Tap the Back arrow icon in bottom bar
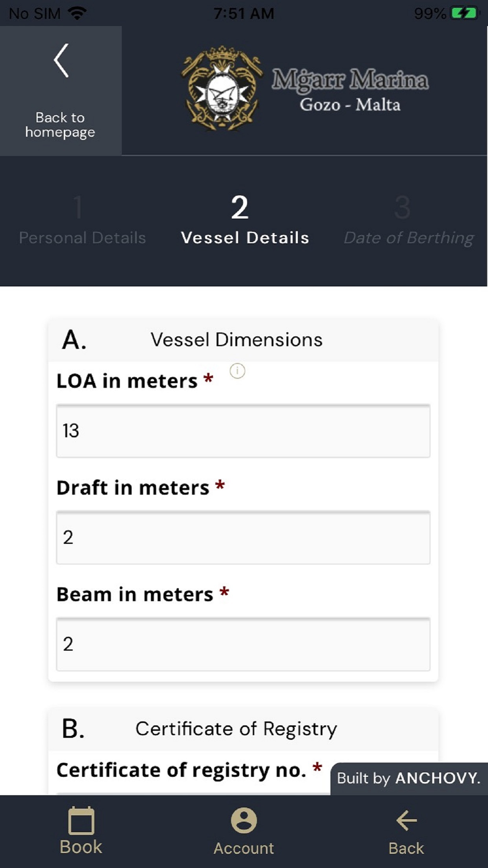 click(x=406, y=821)
